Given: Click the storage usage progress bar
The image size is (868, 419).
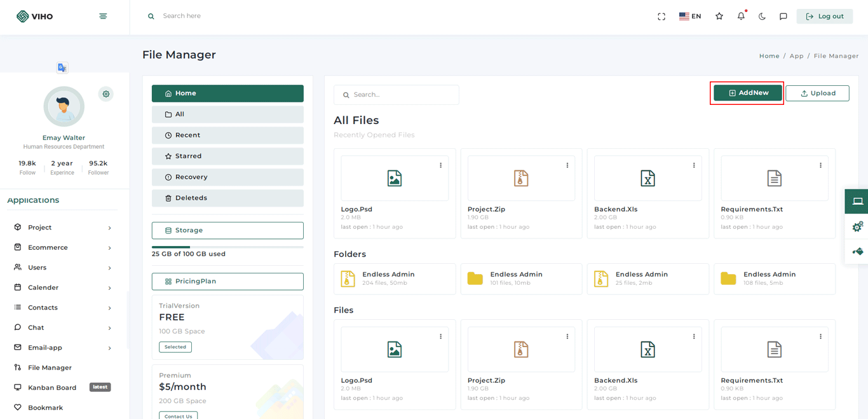Looking at the screenshot, I should click(227, 247).
